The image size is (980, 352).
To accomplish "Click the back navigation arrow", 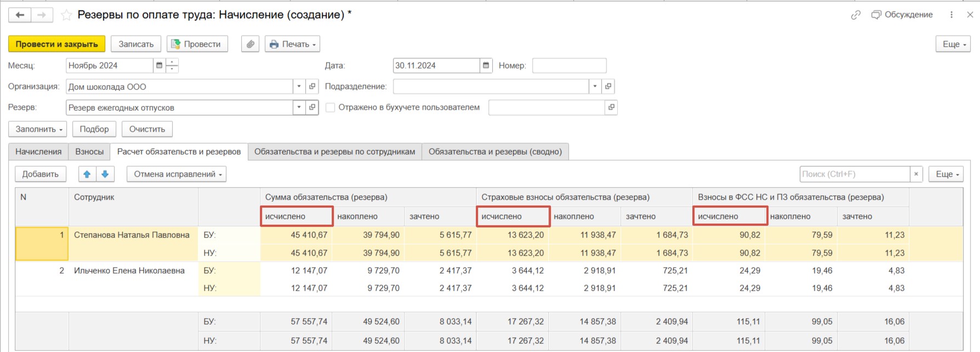I will (20, 15).
